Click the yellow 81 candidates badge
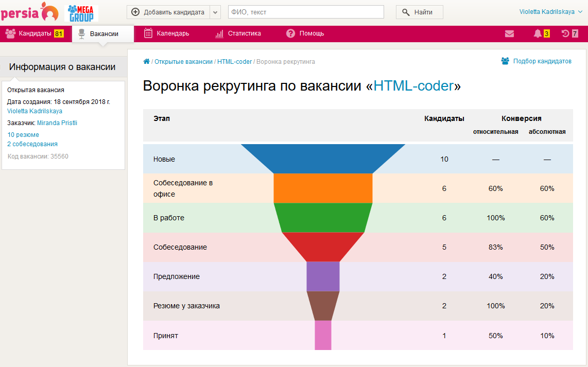The height and width of the screenshot is (367, 588). click(x=59, y=33)
